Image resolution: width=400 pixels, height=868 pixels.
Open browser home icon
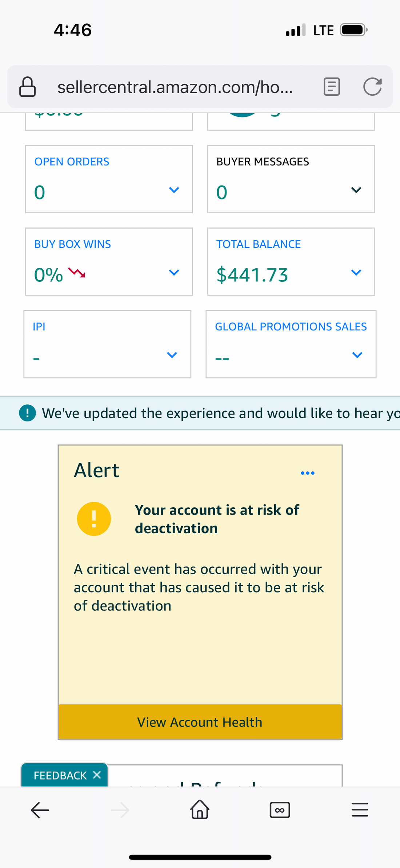(x=200, y=809)
